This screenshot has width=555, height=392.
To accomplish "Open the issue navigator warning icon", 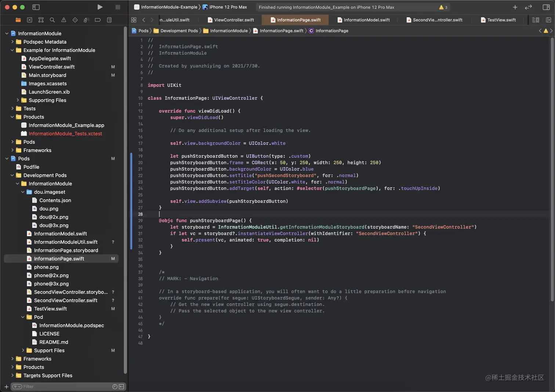I will [x=64, y=20].
